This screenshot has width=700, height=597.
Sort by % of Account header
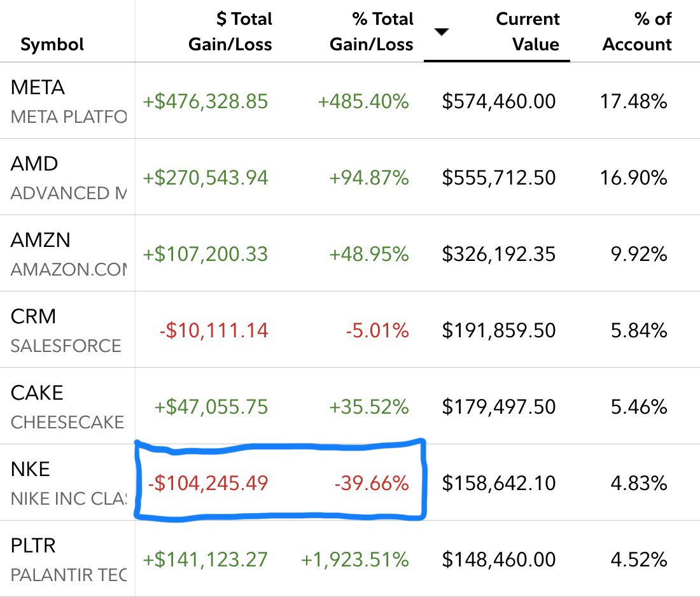click(x=638, y=31)
